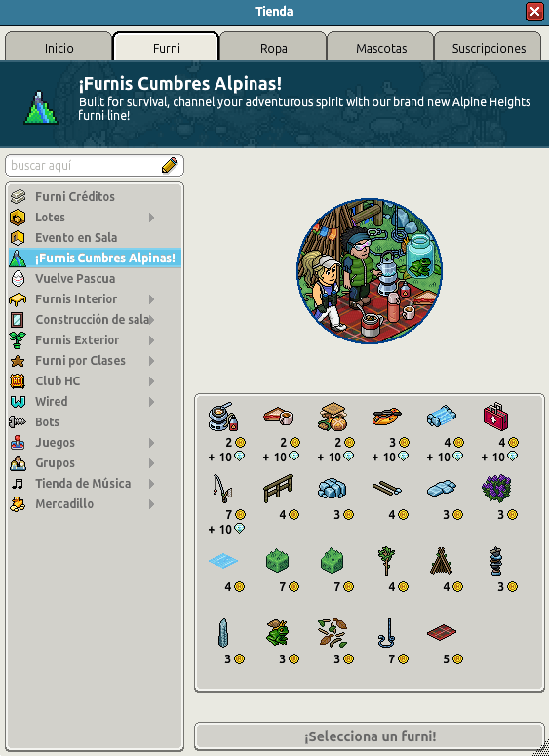This screenshot has height=756, width=549.
Task: Expand the Mercadillo category arrow
Action: 151,504
